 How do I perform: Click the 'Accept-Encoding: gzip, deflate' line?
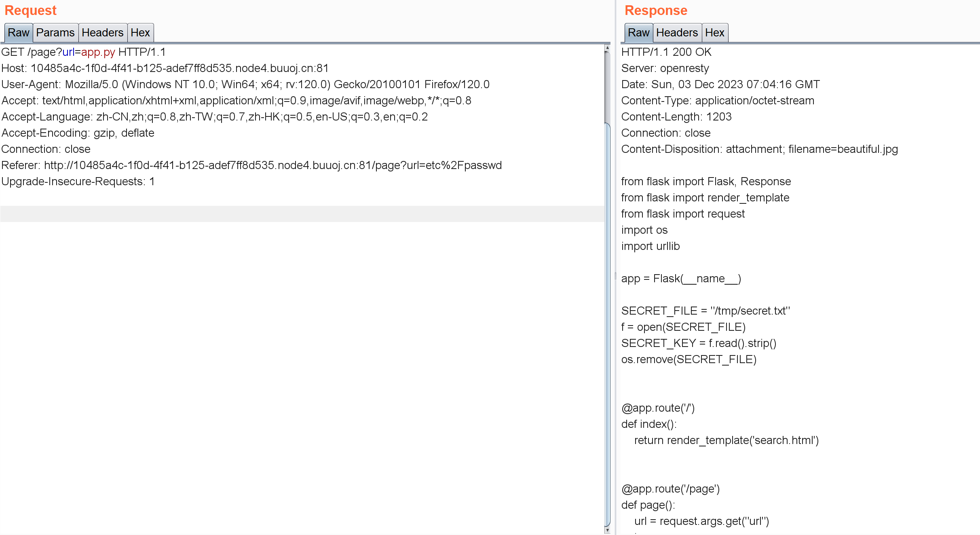coord(78,133)
